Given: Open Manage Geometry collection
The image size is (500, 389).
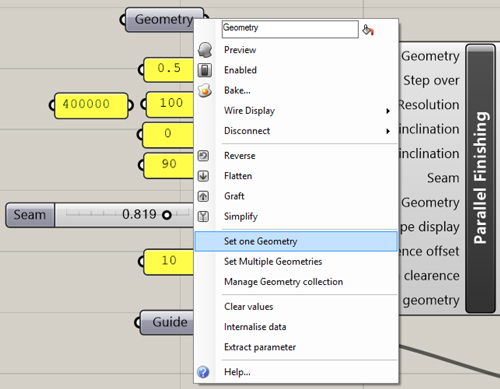Looking at the screenshot, I should (296, 282).
